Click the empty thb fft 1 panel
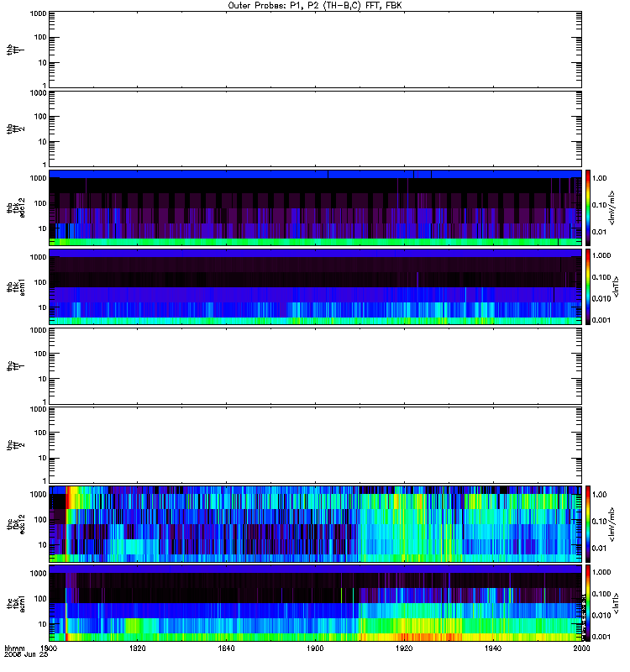Image resolution: width=630 pixels, height=672 pixels. [315, 50]
